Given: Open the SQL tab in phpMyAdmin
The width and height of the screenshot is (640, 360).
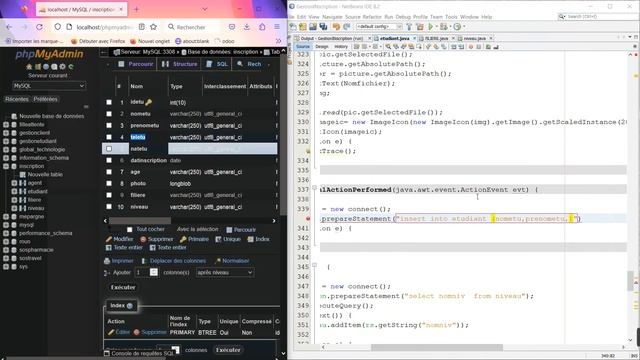Looking at the screenshot, I should pyautogui.click(x=217, y=64).
